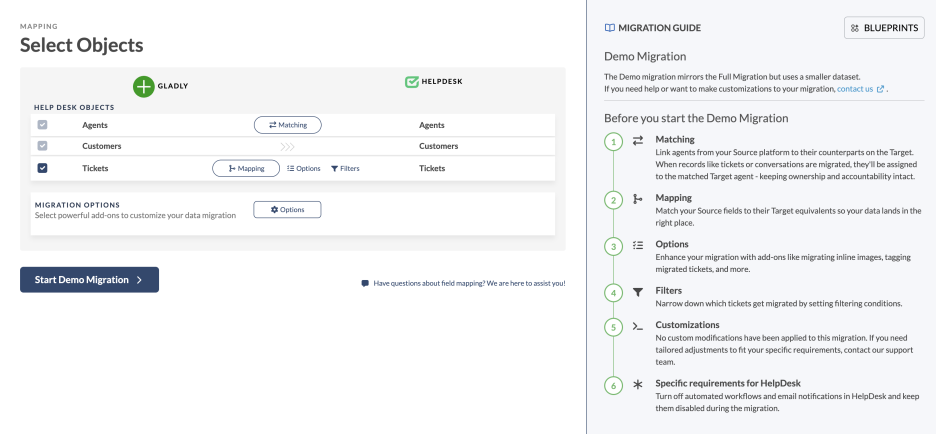936x434 pixels.
Task: Open the Agents Matching button
Action: [x=288, y=125]
